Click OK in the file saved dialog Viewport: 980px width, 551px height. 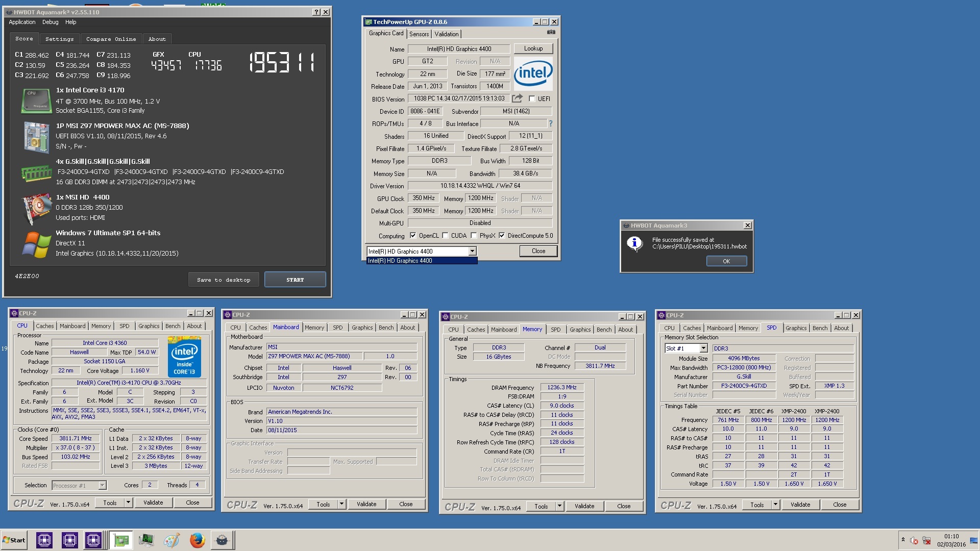pos(726,261)
